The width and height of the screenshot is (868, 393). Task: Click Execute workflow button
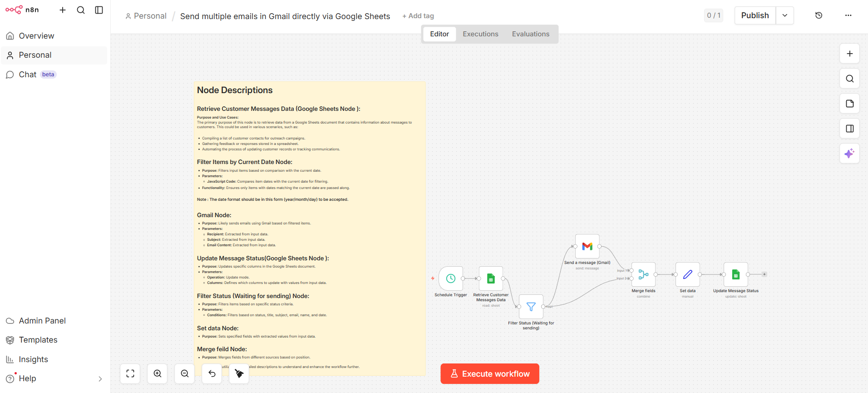pos(490,373)
